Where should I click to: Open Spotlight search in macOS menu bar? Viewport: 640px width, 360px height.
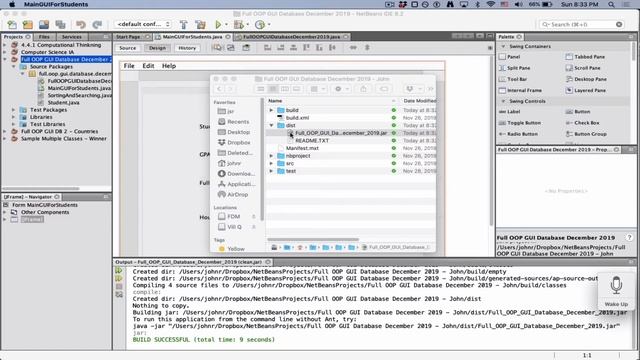(611, 4)
